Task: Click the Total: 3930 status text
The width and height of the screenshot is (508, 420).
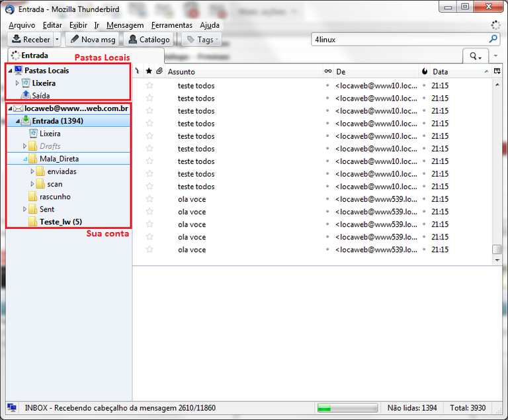Action: coord(468,407)
